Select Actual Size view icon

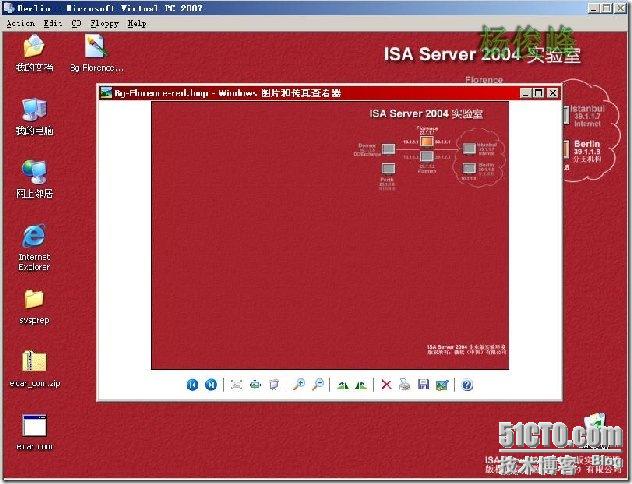coord(256,385)
